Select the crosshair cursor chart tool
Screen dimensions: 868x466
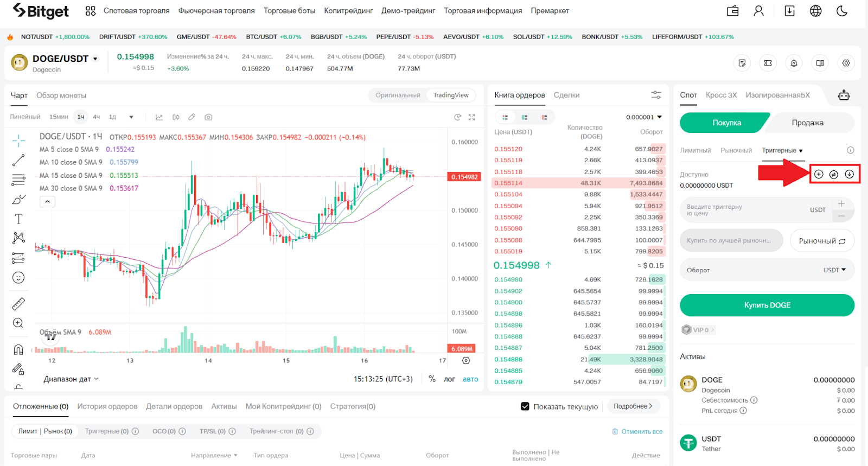(x=18, y=141)
